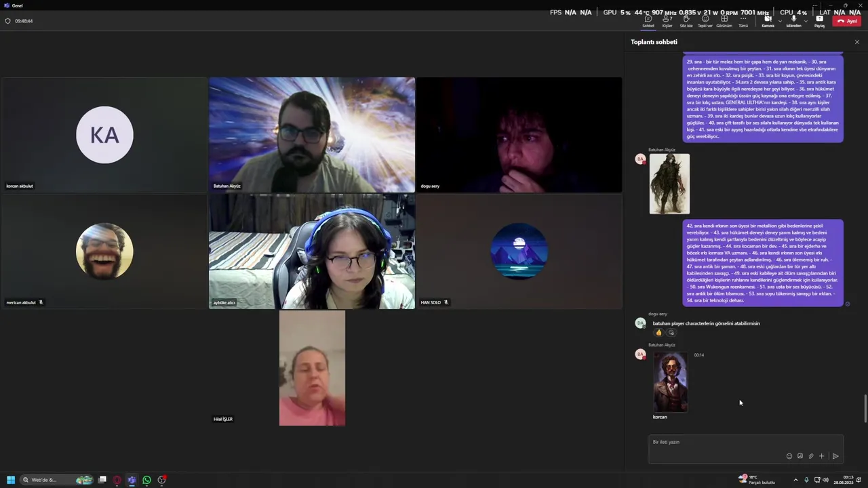Click the purple message starting with '42. sıra'
This screenshot has width=868, height=488.
[763, 263]
